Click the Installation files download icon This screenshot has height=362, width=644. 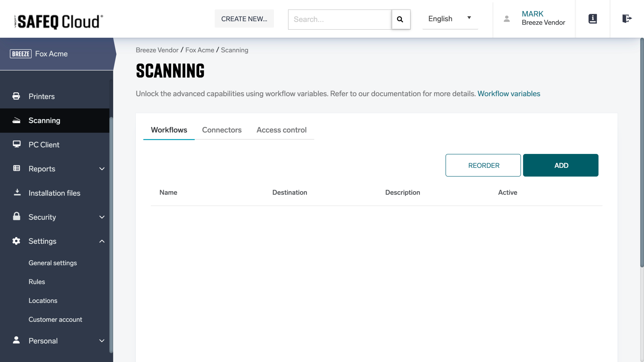17,192
